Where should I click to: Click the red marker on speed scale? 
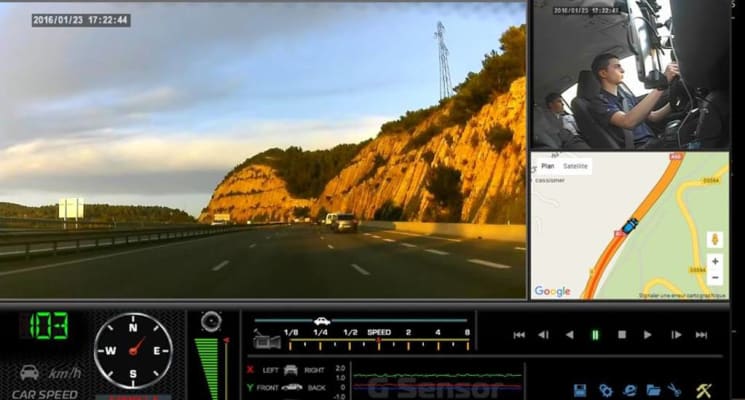(x=379, y=341)
